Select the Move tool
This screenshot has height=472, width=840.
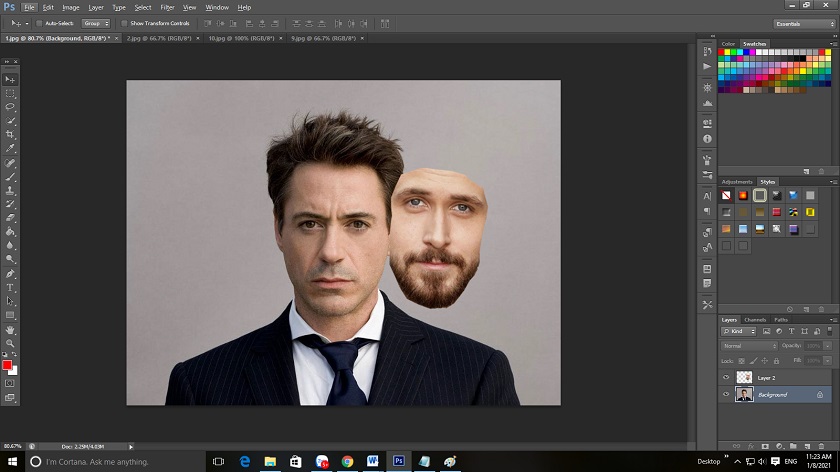[10, 79]
